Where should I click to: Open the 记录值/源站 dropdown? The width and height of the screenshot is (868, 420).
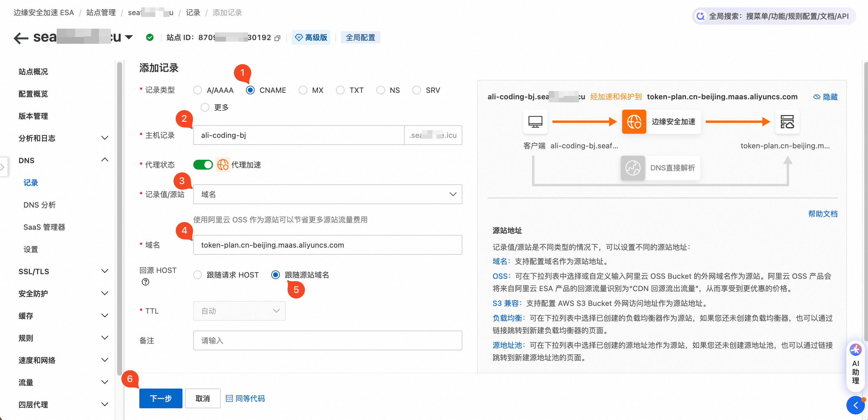328,195
